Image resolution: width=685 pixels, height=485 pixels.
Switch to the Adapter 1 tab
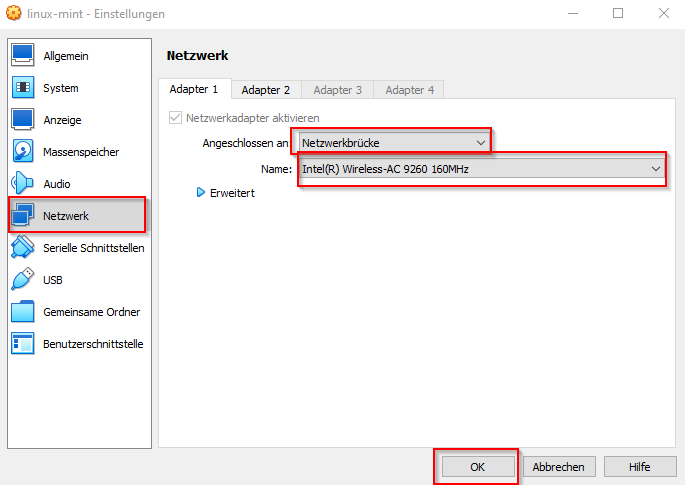click(x=194, y=89)
